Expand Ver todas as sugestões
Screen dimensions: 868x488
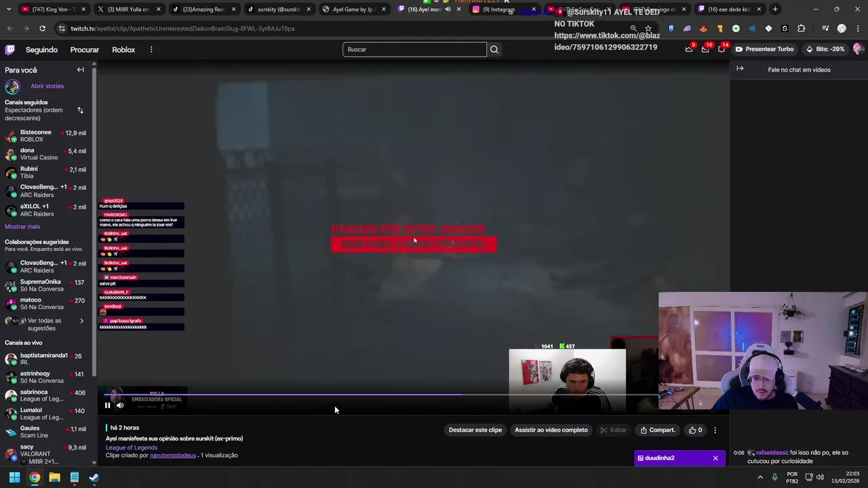pos(46,325)
